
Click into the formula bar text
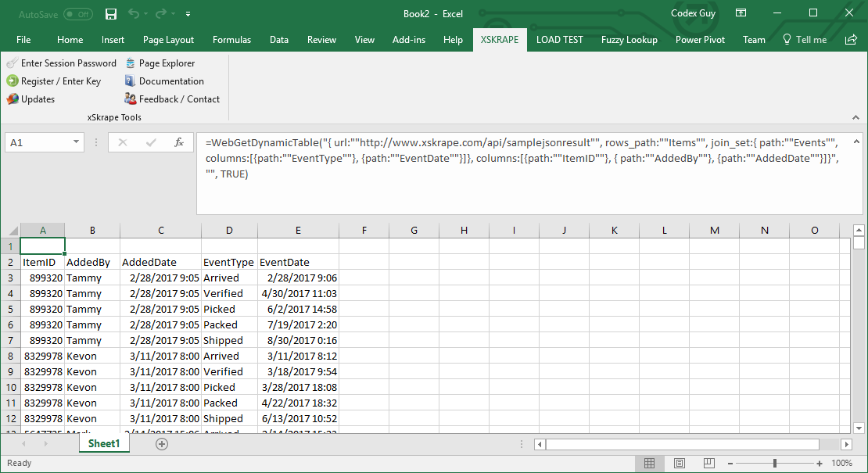522,158
